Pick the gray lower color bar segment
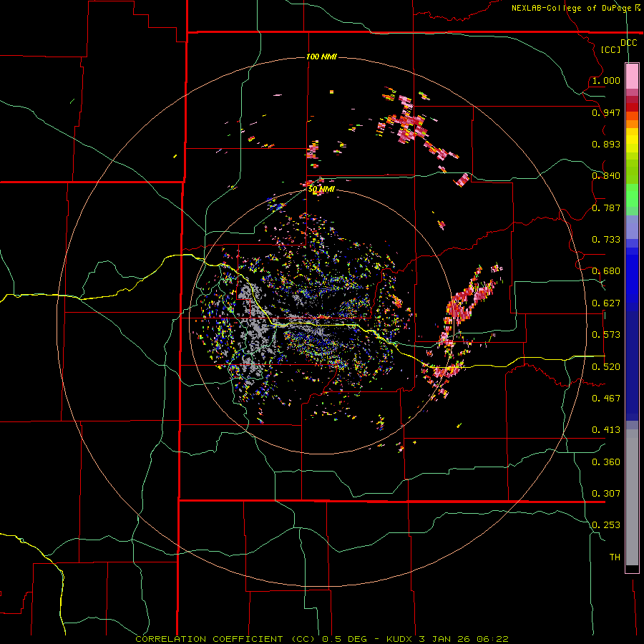 [632, 497]
